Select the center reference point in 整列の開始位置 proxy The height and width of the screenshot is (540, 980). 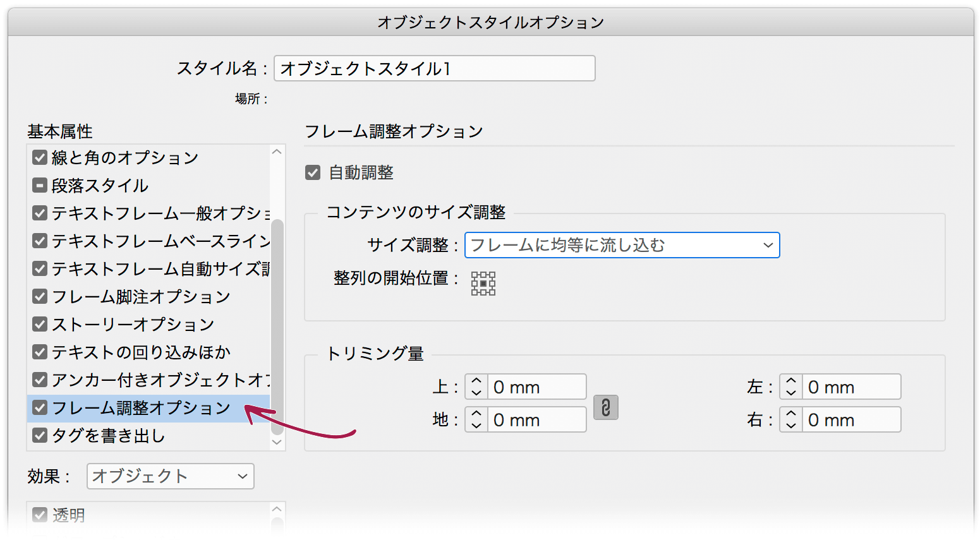(x=483, y=284)
